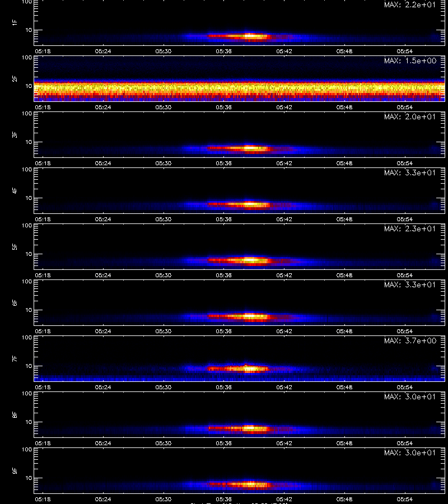Select the MAX: 3.3e+01 readout in panel 4F
The image size is (448, 504).
[410, 172]
